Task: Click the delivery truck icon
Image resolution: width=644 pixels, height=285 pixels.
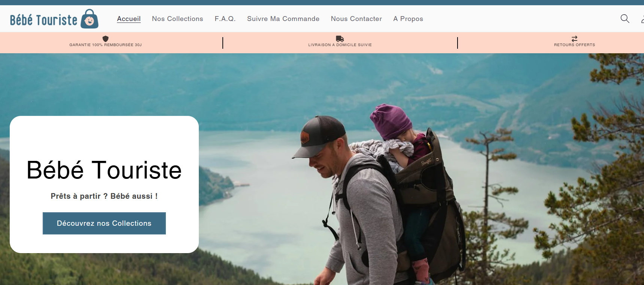Action: point(340,39)
